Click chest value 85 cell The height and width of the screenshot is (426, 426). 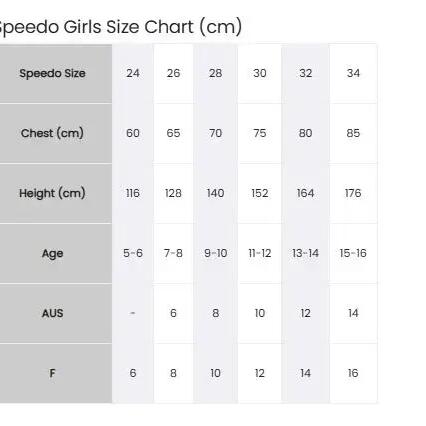(x=353, y=133)
